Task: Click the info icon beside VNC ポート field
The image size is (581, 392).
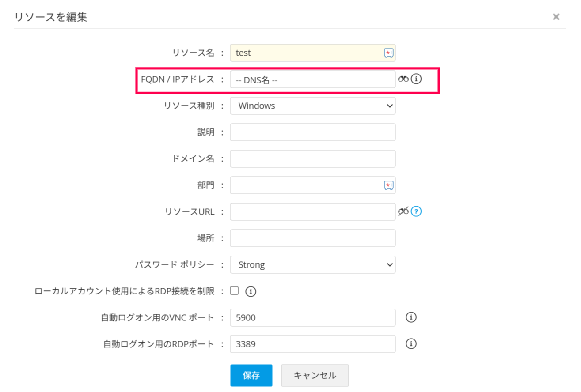Action: click(x=411, y=317)
